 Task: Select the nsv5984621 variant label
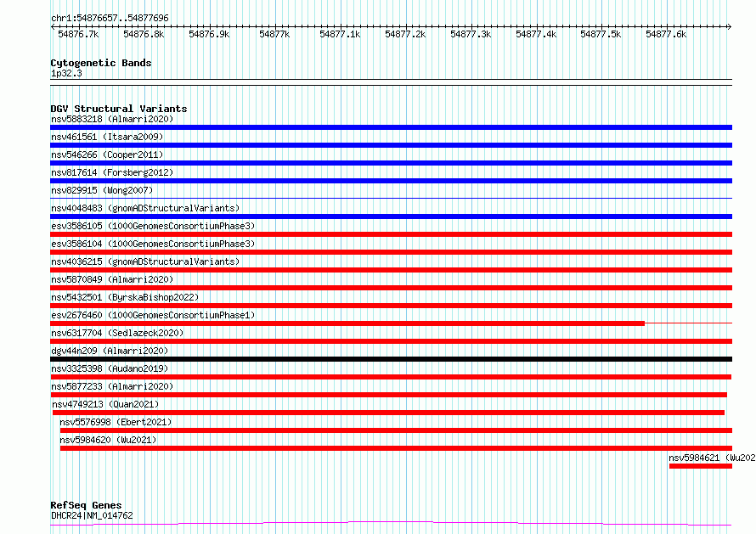(x=712, y=458)
